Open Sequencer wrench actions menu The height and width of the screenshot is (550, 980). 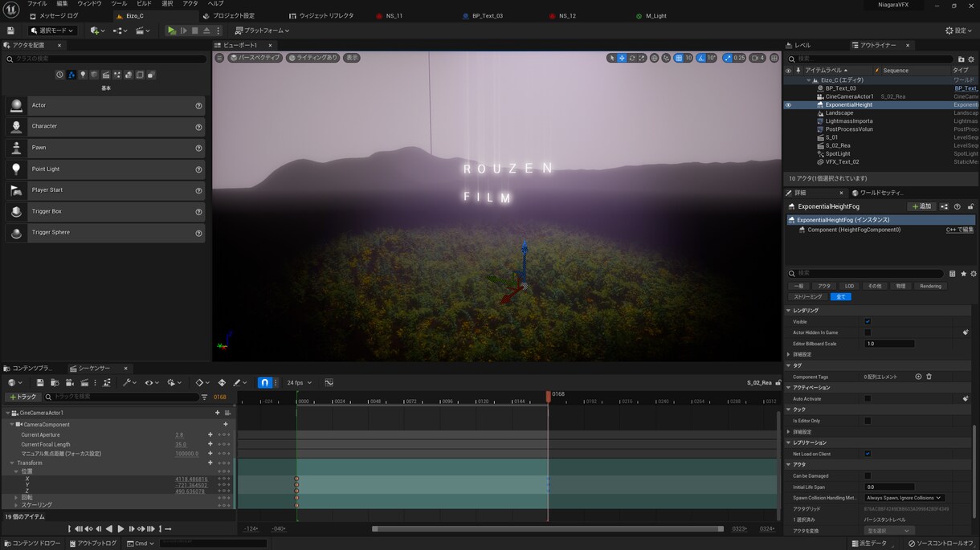coord(129,383)
